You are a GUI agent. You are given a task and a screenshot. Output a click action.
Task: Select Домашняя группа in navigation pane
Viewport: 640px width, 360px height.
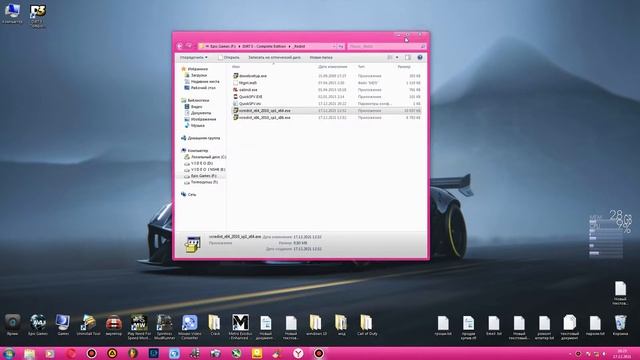point(204,138)
